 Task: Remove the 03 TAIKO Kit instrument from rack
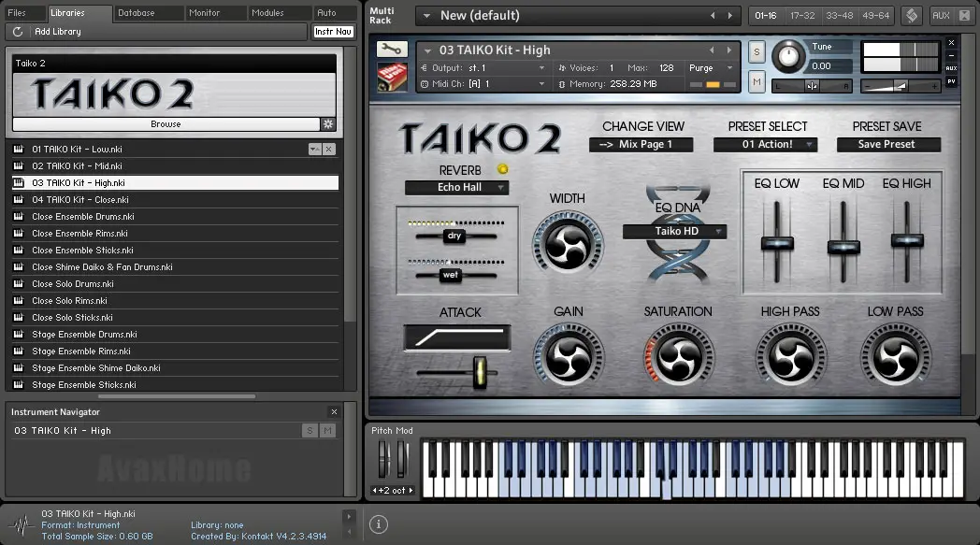point(951,42)
